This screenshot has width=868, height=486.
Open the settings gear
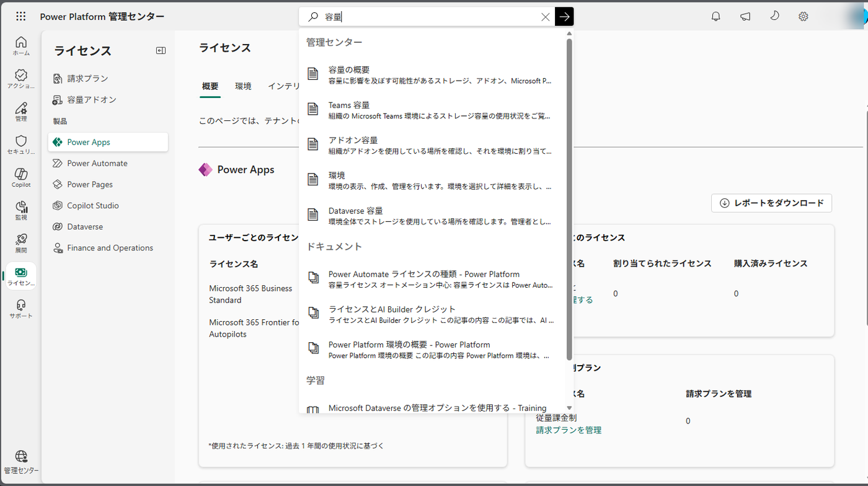coord(804,17)
